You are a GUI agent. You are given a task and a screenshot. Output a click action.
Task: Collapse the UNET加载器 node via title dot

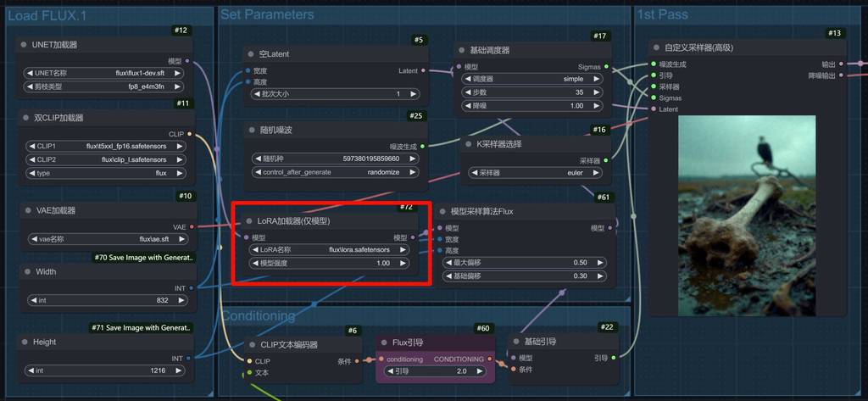tap(24, 45)
